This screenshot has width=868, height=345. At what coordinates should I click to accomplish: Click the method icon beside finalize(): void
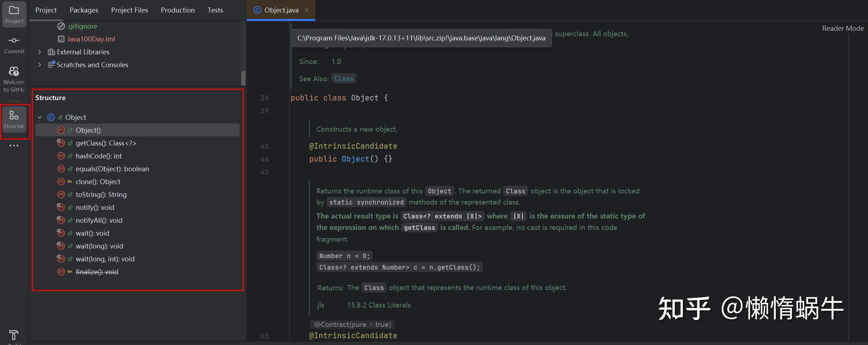tap(61, 272)
